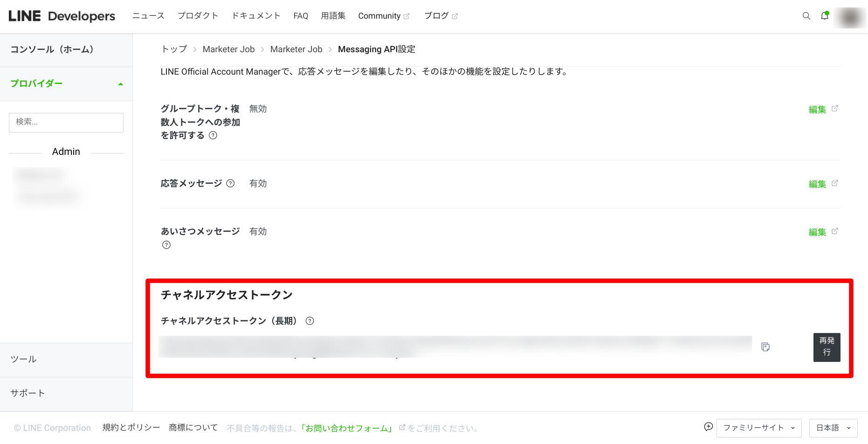Click the Messaging API設定 breadcrumb text

tap(376, 49)
